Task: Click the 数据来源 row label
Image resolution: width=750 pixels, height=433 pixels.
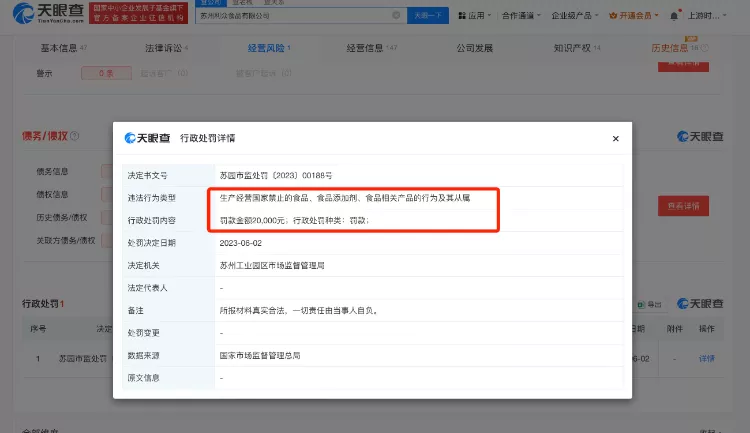Action: (143, 355)
